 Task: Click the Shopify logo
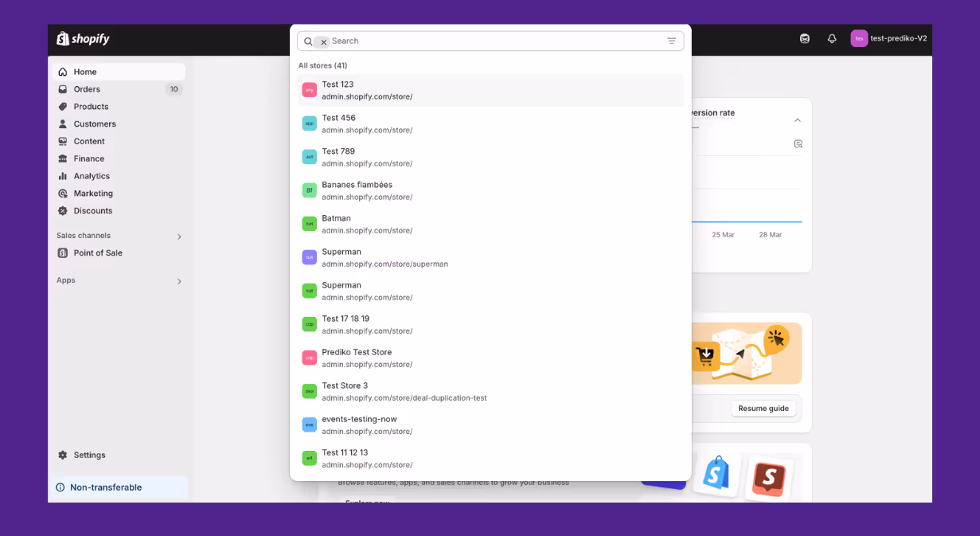coord(83,38)
